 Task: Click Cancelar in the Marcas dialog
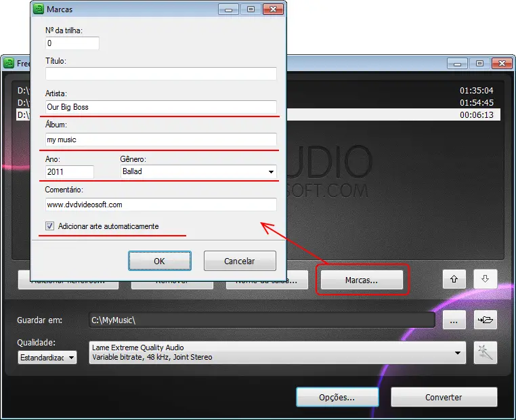(x=240, y=261)
